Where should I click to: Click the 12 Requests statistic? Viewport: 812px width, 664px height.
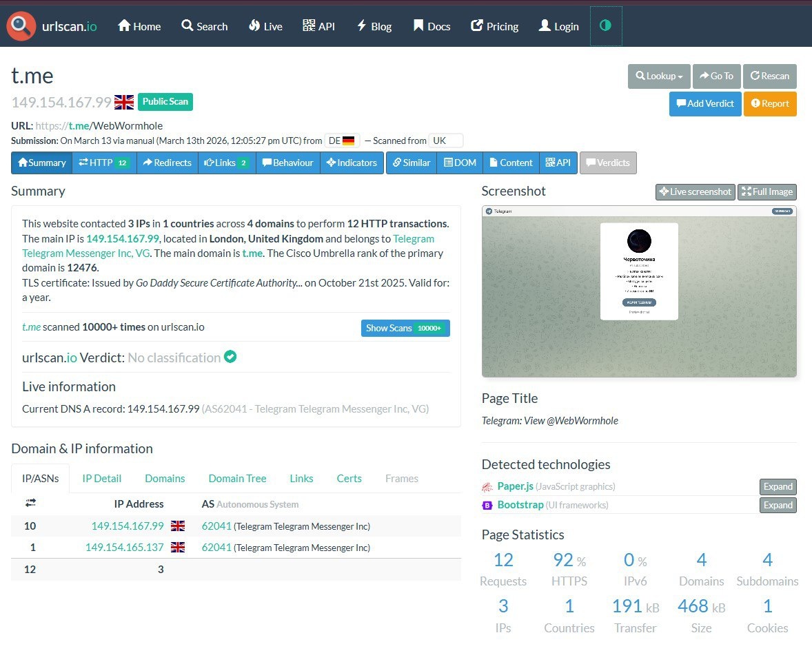point(503,569)
